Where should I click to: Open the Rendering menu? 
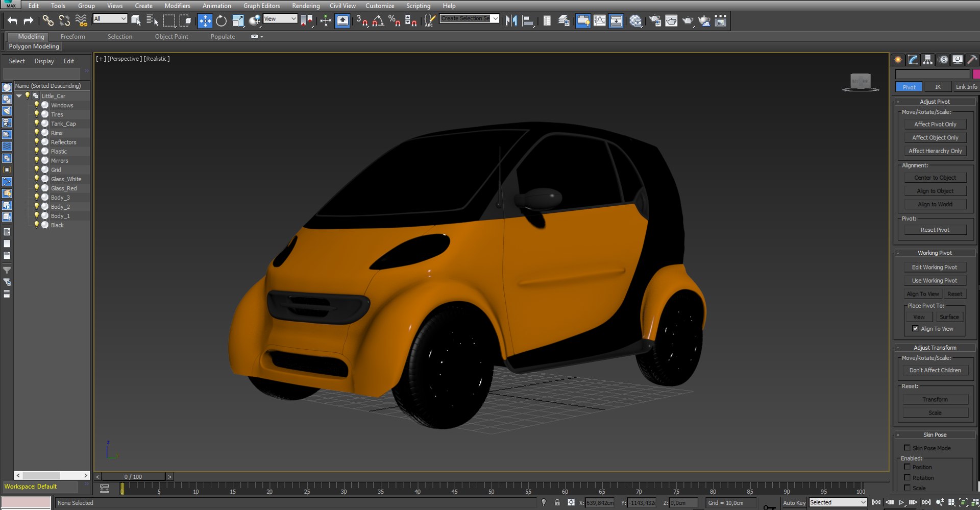pos(306,6)
